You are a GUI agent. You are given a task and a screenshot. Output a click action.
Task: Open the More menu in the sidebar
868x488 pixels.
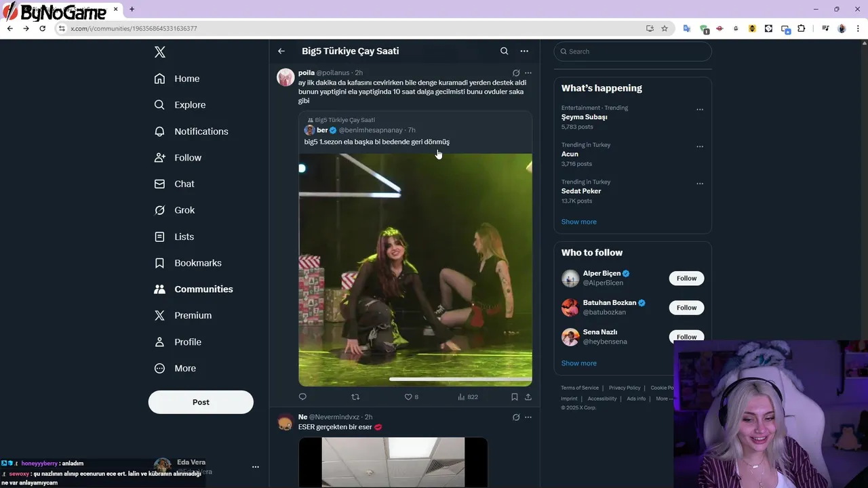pyautogui.click(x=175, y=369)
